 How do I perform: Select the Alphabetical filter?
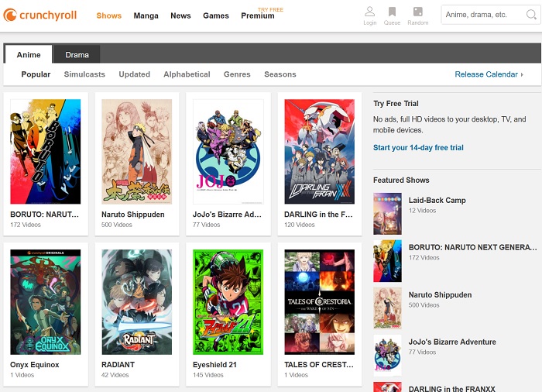pyautogui.click(x=187, y=74)
